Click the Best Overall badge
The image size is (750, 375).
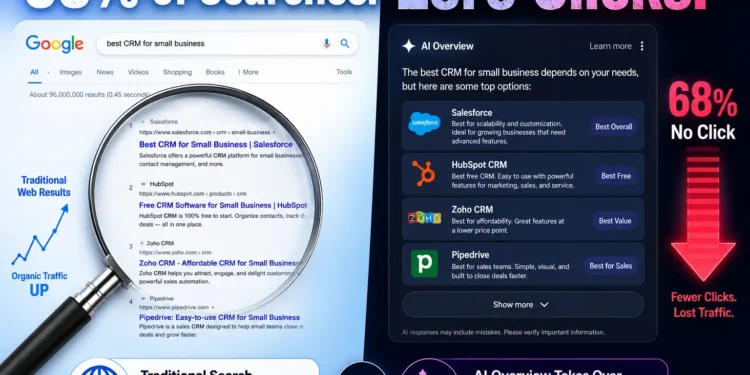click(x=614, y=127)
